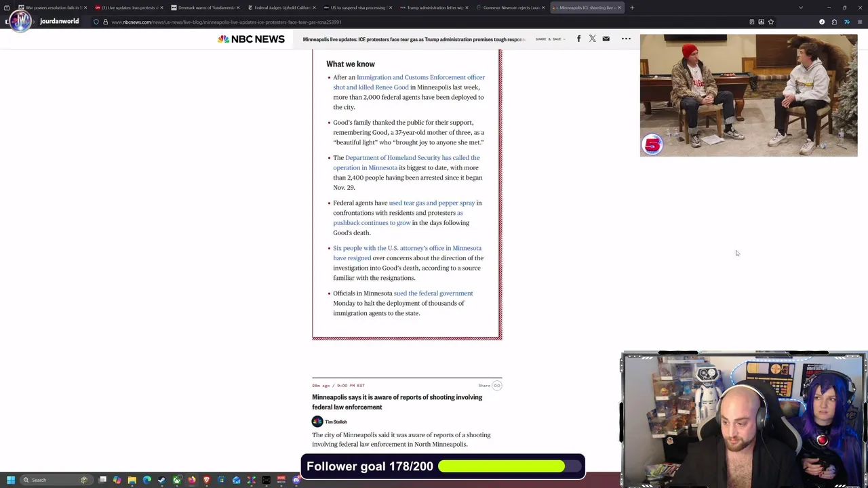868x488 pixels.
Task: Switch to Governor Newsom rejects tab
Action: pos(510,7)
